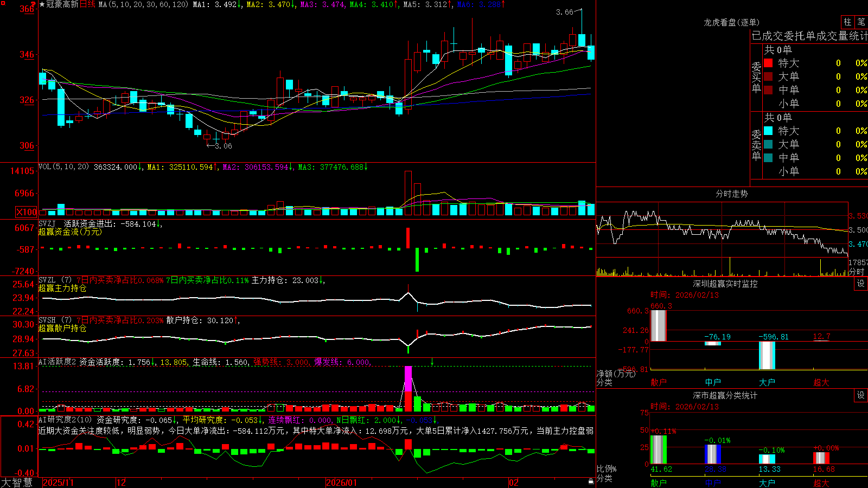Click the 41.62 散户 bar in 分类统计

click(659, 450)
